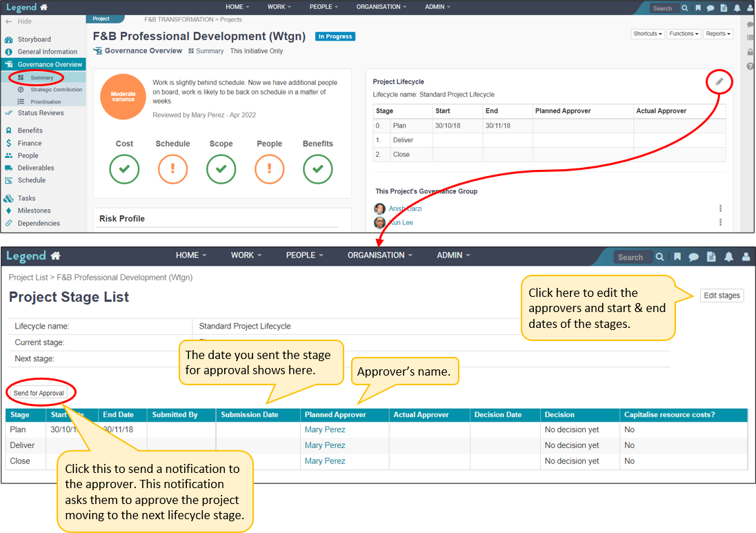Expand the HOME menu in top header
Image resolution: width=756 pixels, height=533 pixels.
pos(237,7)
